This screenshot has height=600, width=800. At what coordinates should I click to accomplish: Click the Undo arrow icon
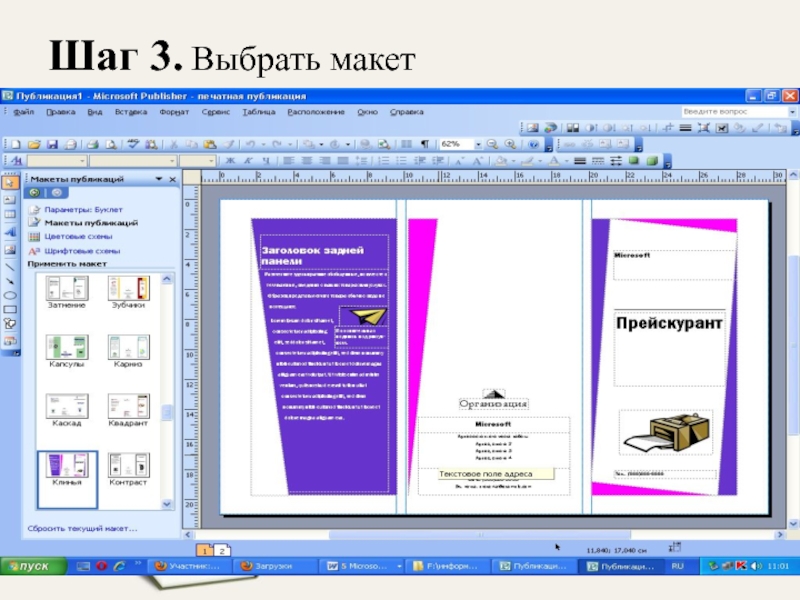(250, 144)
